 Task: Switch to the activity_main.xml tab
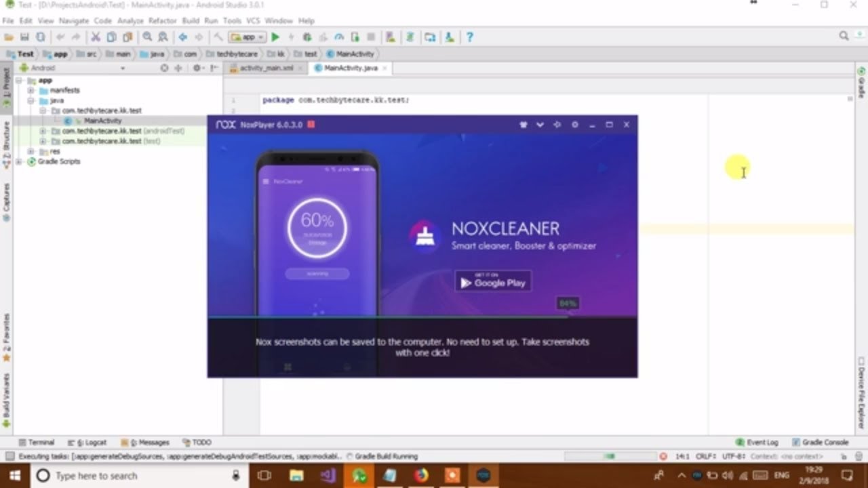coord(267,68)
